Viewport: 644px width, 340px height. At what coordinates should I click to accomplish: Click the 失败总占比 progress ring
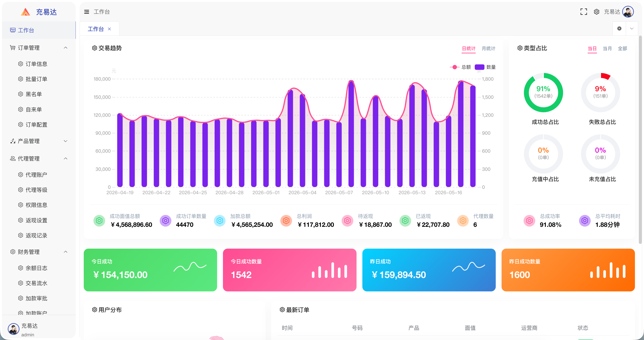(x=600, y=93)
